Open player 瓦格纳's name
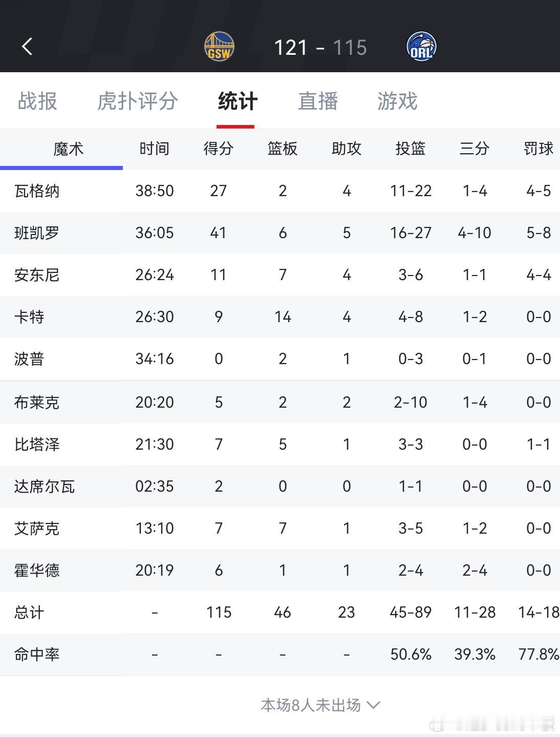This screenshot has width=560, height=737. (37, 191)
